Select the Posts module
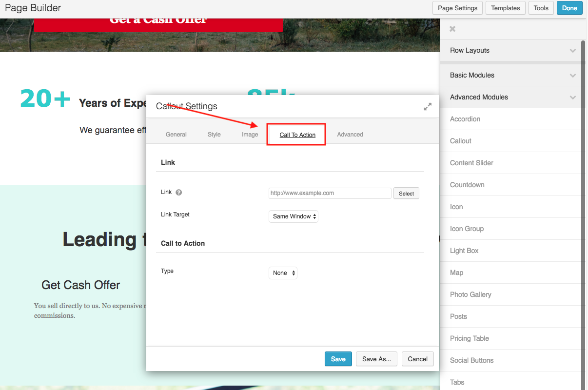The image size is (588, 390). pos(511,316)
